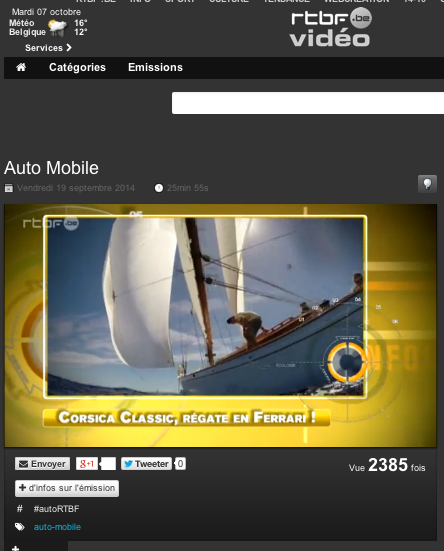
Task: Send the video with Envoyer button
Action: (x=43, y=464)
